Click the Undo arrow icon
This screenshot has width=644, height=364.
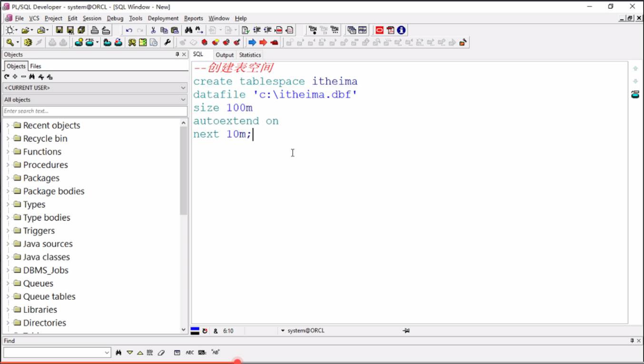[x=129, y=30]
